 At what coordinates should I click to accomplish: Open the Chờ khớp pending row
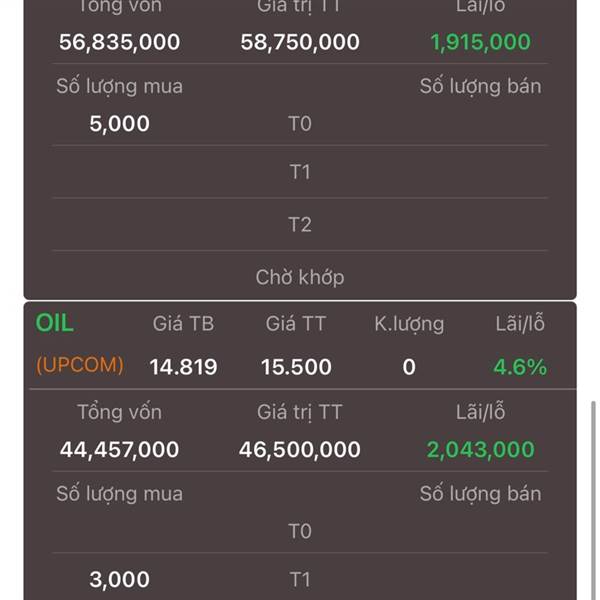click(x=300, y=277)
